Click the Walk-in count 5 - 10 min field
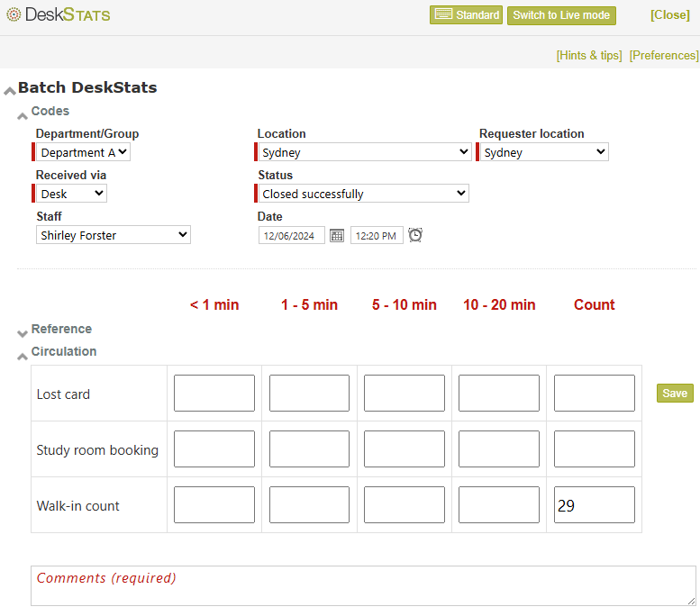The height and width of the screenshot is (607, 700). (405, 505)
